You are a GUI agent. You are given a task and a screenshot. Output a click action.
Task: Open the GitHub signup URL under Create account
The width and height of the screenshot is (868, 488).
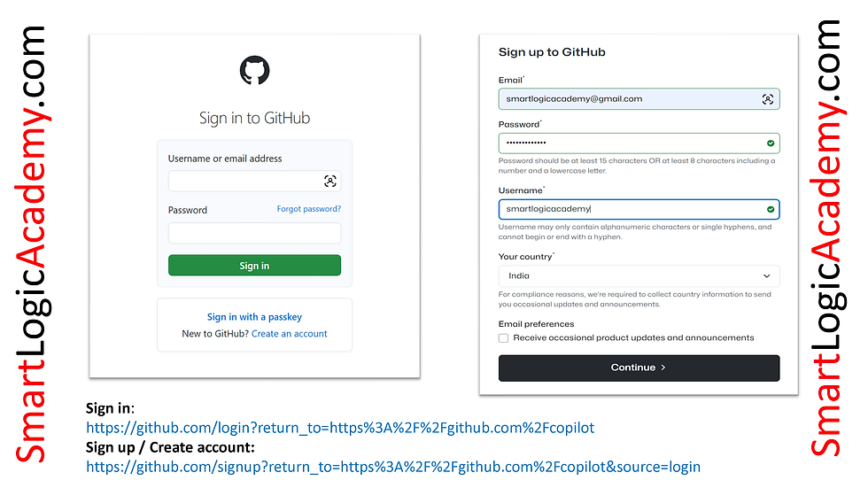point(393,467)
